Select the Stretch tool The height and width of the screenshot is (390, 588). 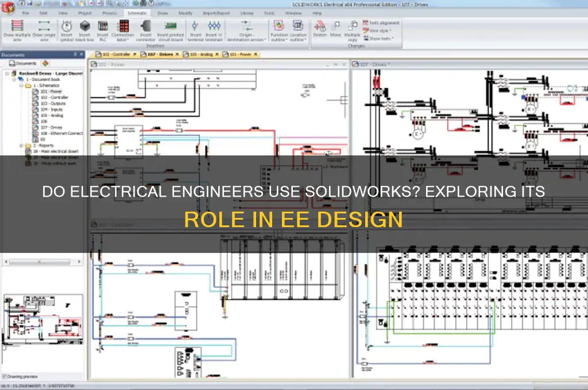click(x=320, y=29)
